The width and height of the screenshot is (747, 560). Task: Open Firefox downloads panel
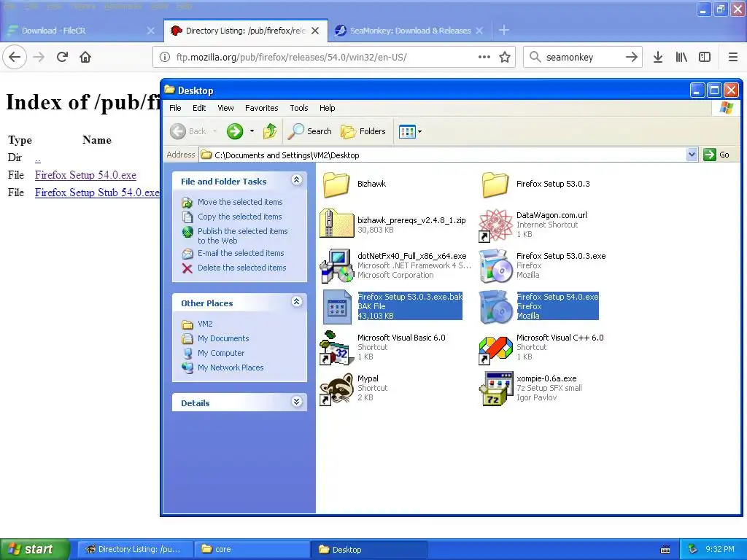tap(658, 57)
